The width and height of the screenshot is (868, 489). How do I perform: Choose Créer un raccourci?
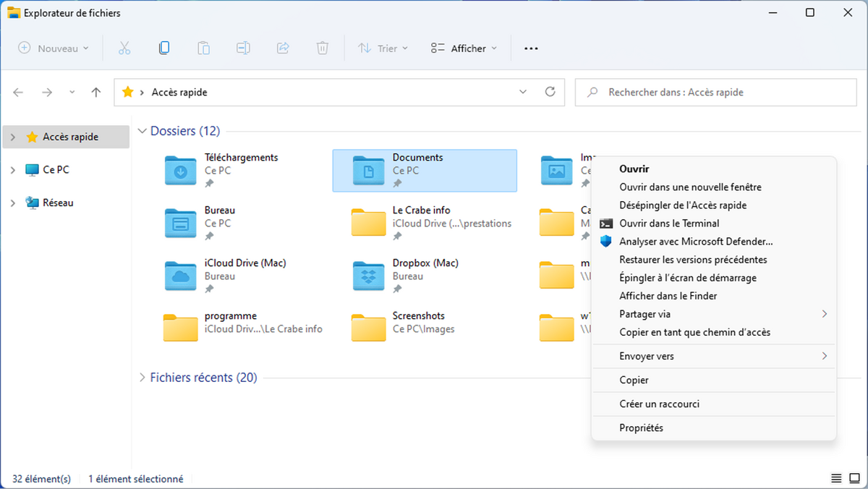[x=714, y=404]
